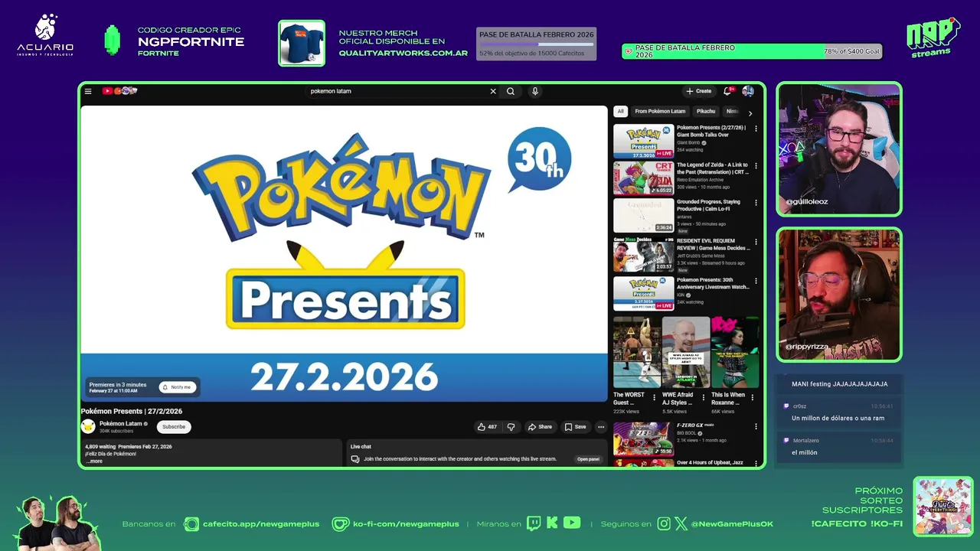This screenshot has height=551, width=980.
Task: Open Giant Bomb Pokemon Presents thumbnail
Action: [x=643, y=141]
